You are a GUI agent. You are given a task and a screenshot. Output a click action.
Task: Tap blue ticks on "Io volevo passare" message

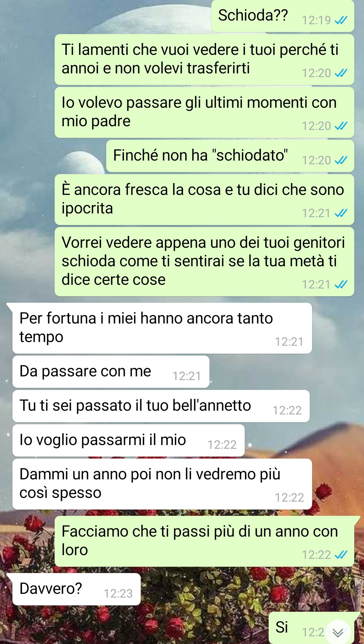[341, 126]
